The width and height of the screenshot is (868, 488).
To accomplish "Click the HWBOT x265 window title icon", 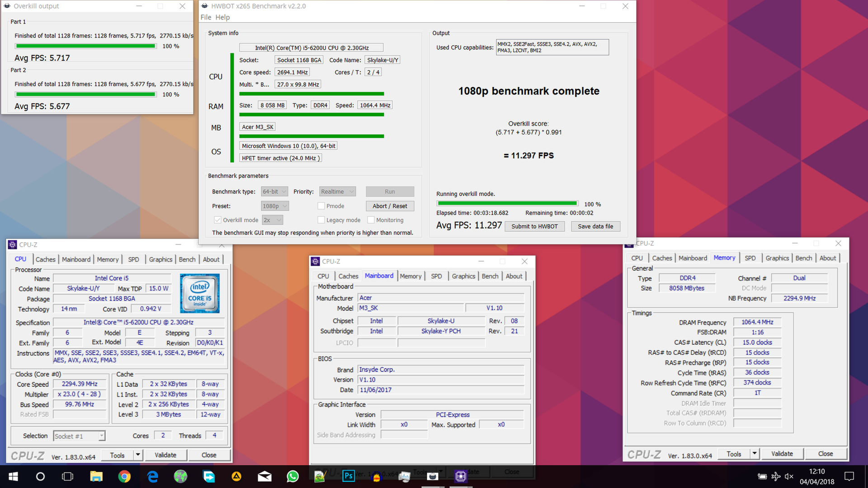I will click(204, 6).
